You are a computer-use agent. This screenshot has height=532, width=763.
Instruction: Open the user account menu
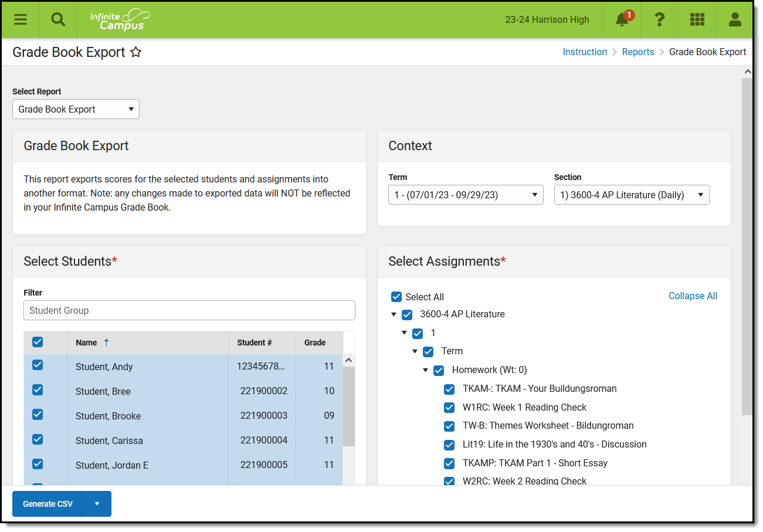pyautogui.click(x=735, y=19)
